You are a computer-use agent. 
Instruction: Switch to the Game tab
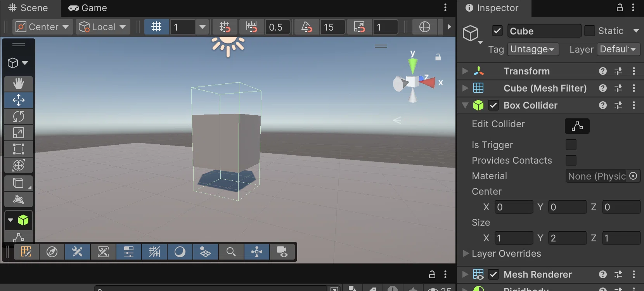(x=88, y=8)
